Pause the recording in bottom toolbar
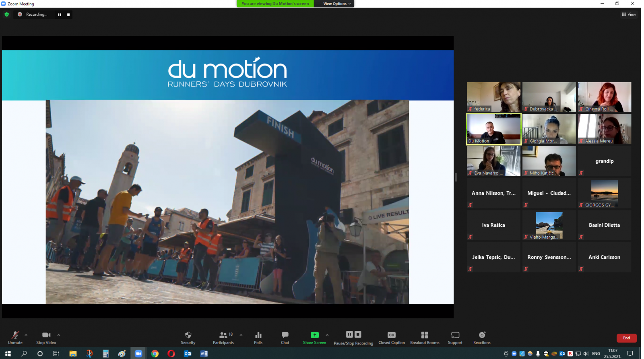The height and width of the screenshot is (359, 644). [x=349, y=334]
